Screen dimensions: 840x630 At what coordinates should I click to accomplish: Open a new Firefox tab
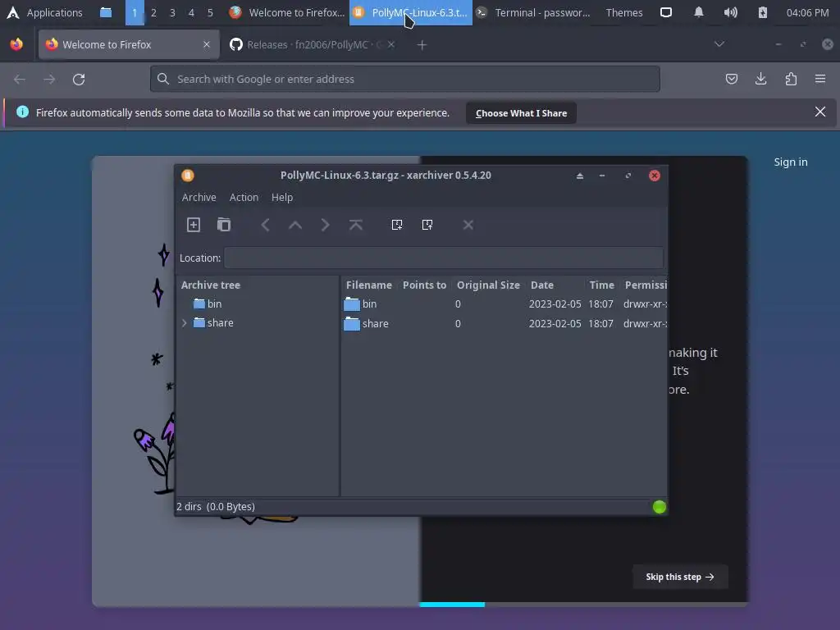coord(422,45)
